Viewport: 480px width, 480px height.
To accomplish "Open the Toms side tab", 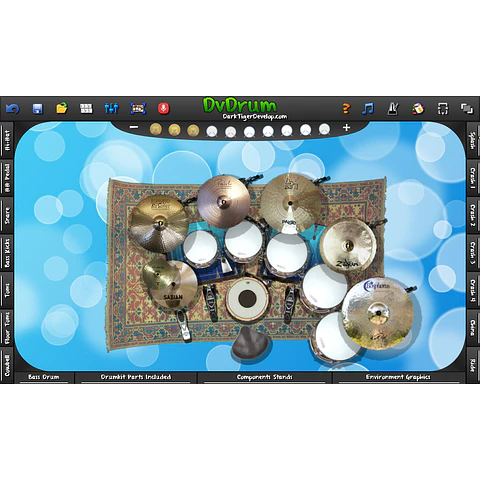I will [7, 290].
